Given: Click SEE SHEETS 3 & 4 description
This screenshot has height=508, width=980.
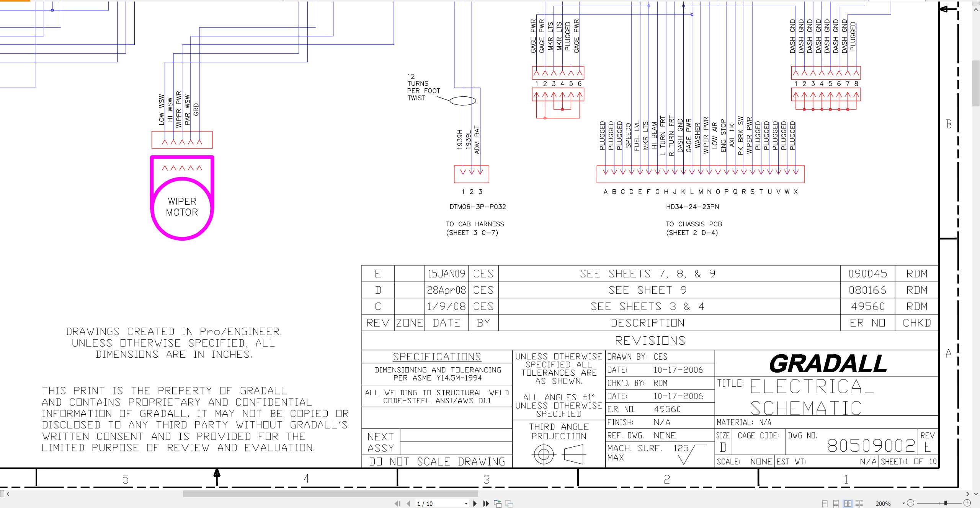Looking at the screenshot, I should (647, 306).
